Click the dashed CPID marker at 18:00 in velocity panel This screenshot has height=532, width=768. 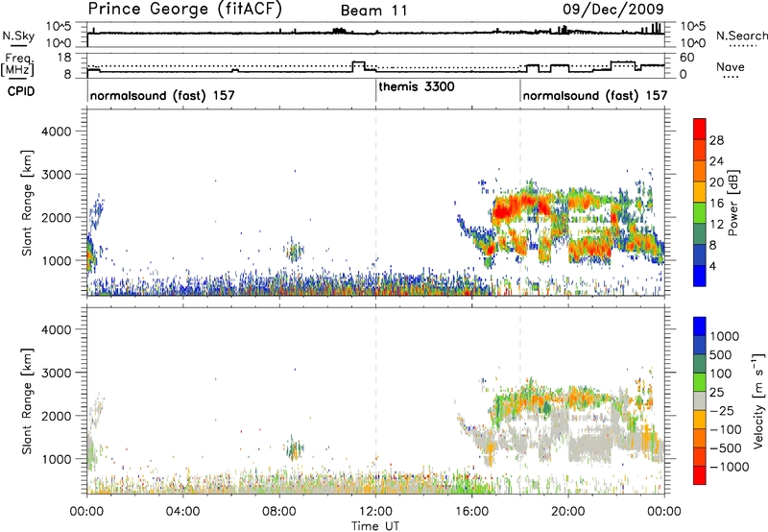[520, 400]
